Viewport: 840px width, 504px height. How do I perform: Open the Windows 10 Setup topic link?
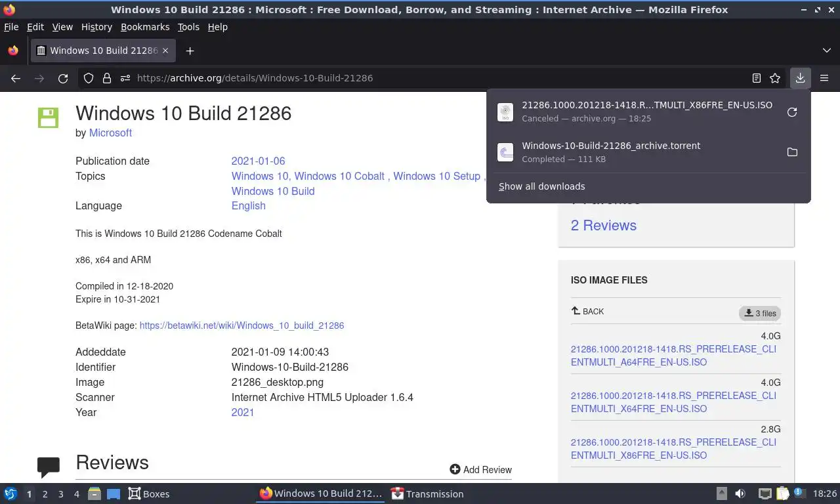point(436,176)
